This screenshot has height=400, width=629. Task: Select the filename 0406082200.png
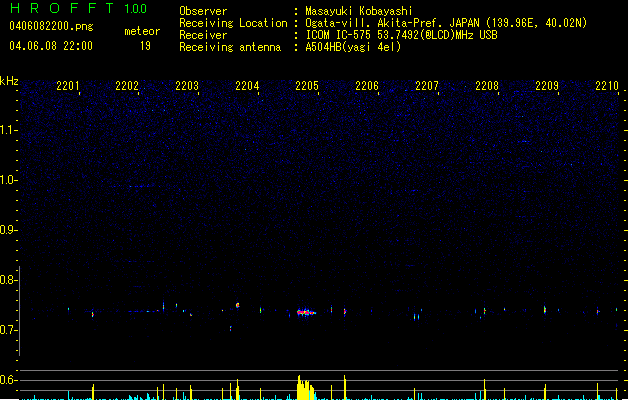(51, 26)
